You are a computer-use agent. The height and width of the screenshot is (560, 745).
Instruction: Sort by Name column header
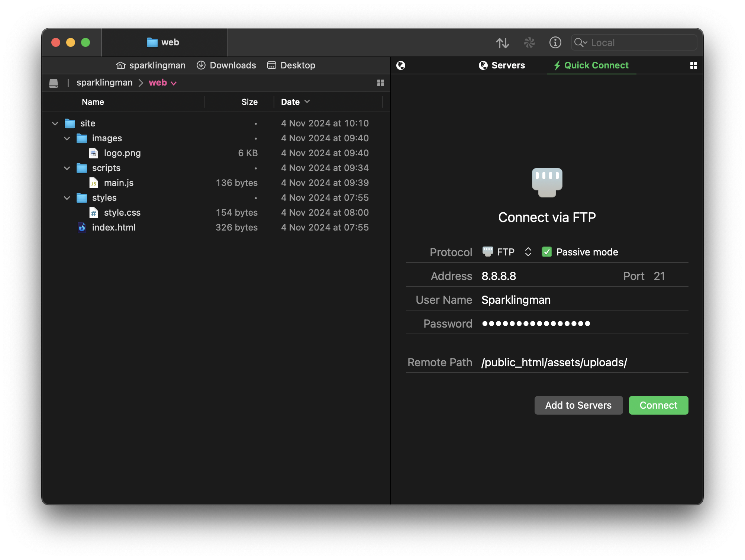93,102
